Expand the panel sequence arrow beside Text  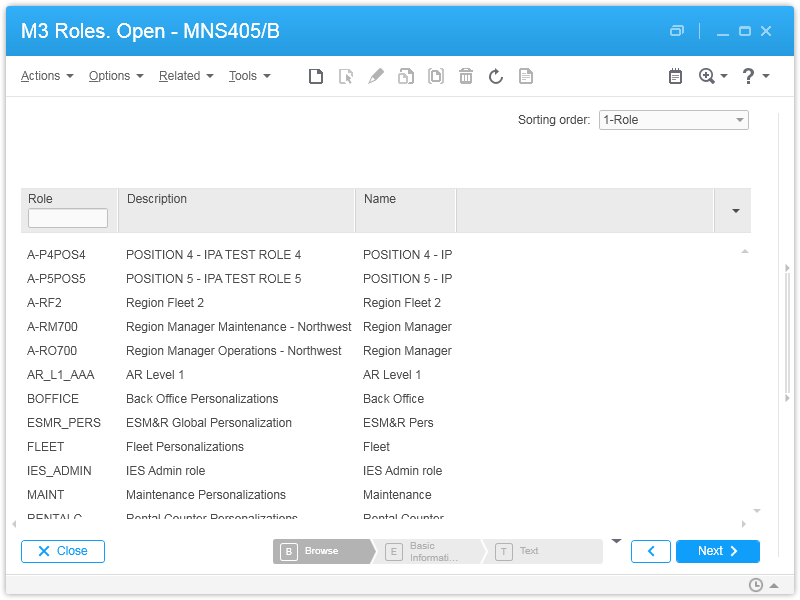point(616,541)
